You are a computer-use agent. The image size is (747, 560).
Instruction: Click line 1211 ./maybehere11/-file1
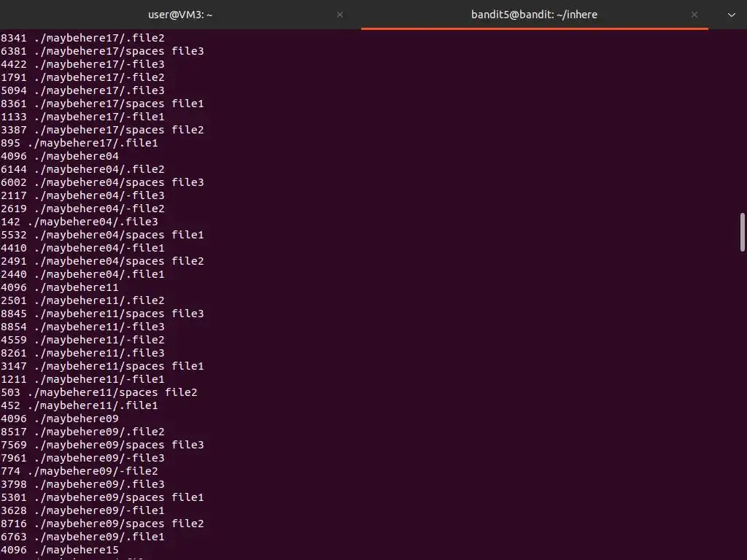point(82,379)
